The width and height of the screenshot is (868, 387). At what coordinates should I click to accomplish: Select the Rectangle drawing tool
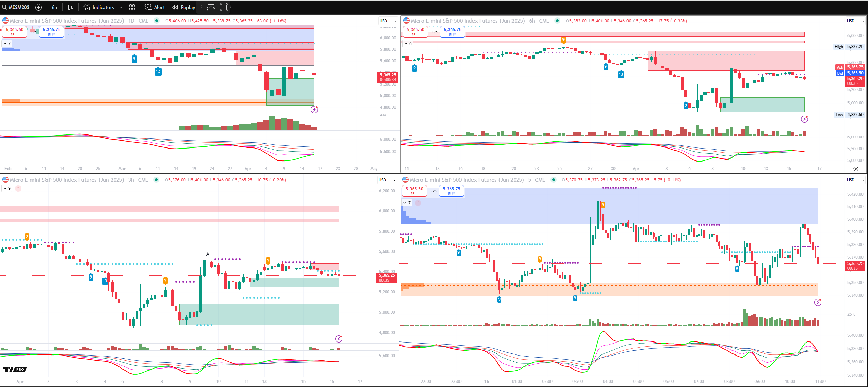tap(223, 7)
